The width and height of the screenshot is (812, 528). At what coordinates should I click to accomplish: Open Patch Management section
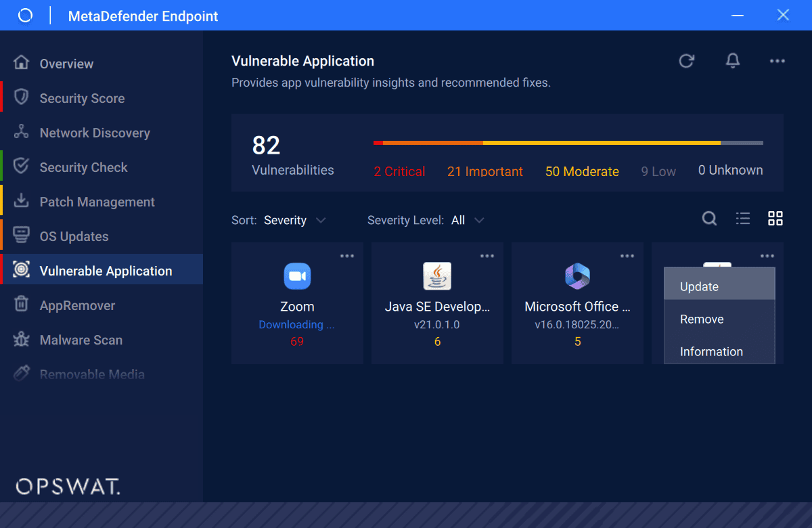tap(101, 202)
